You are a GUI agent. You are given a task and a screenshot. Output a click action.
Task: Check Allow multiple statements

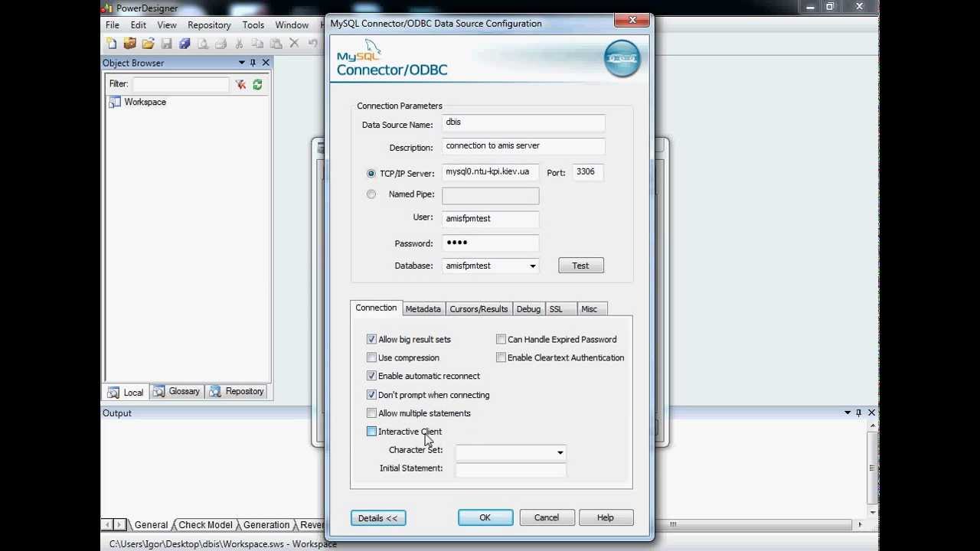[x=371, y=413]
